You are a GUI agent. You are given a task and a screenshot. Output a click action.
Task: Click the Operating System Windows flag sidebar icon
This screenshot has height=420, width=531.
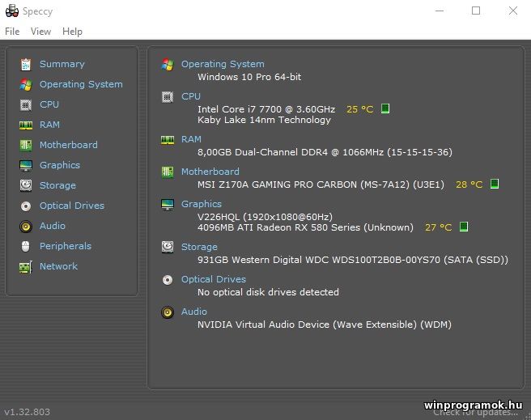pos(26,85)
